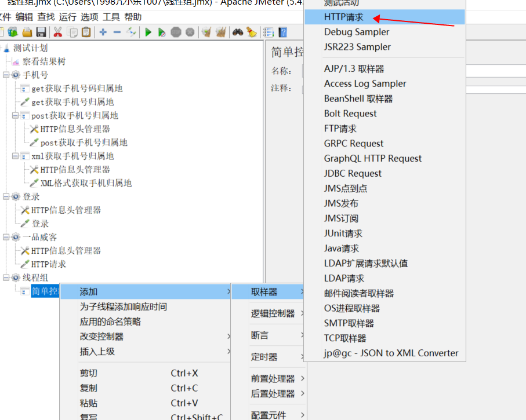This screenshot has width=526, height=420.
Task: Open 取样器 submenu
Action: 269,291
